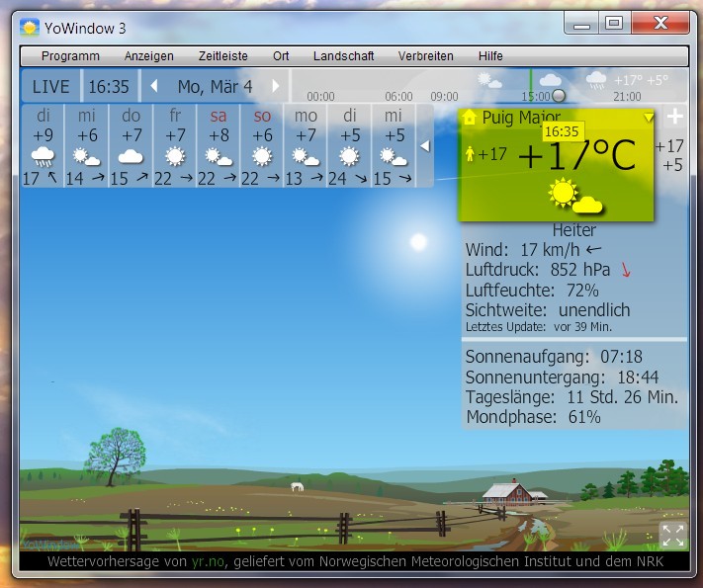703x588 pixels.
Task: Open the Programm menu
Action: click(x=70, y=56)
